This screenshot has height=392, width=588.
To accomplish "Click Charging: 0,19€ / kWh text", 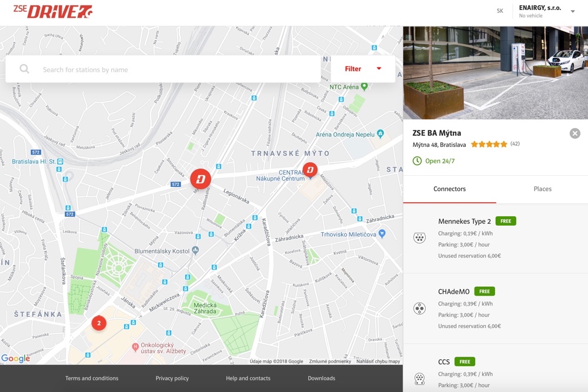I will point(465,233).
